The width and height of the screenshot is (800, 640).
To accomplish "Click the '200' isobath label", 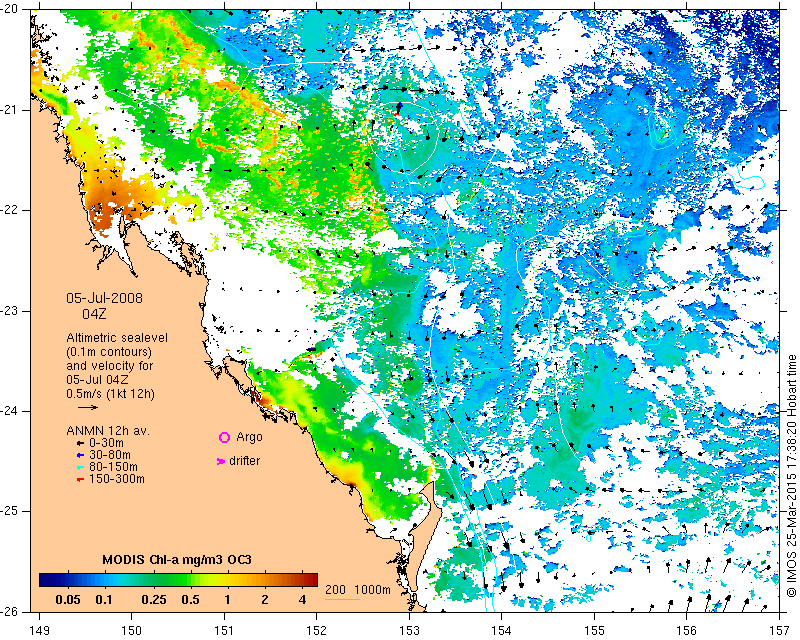I will [x=335, y=590].
